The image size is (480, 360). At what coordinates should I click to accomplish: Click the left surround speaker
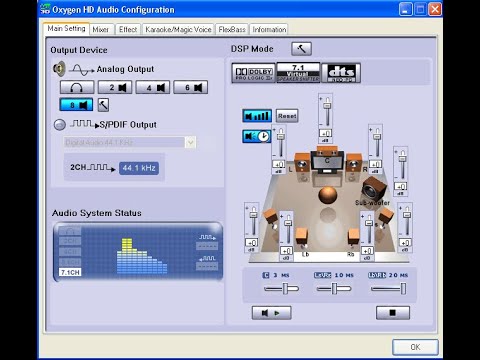click(271, 217)
